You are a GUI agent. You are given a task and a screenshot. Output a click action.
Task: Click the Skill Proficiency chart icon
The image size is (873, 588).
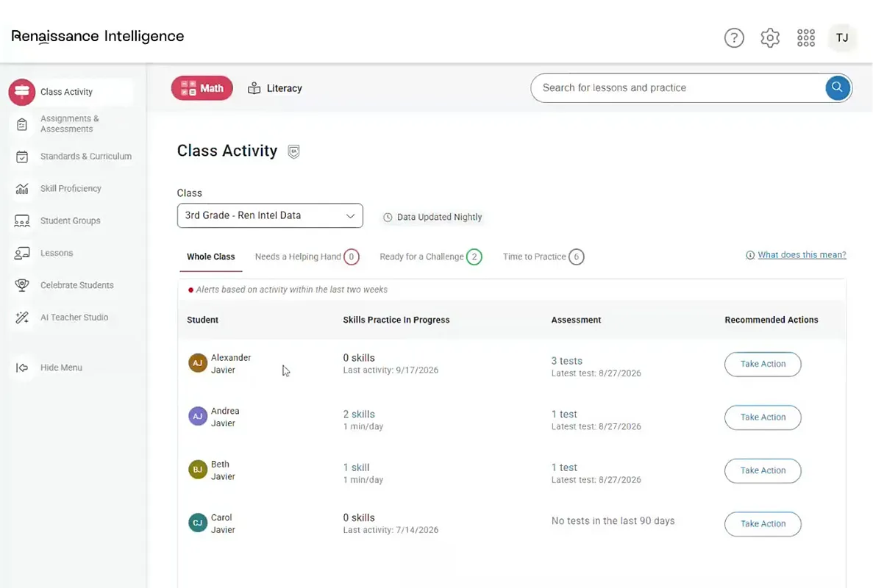pos(22,189)
